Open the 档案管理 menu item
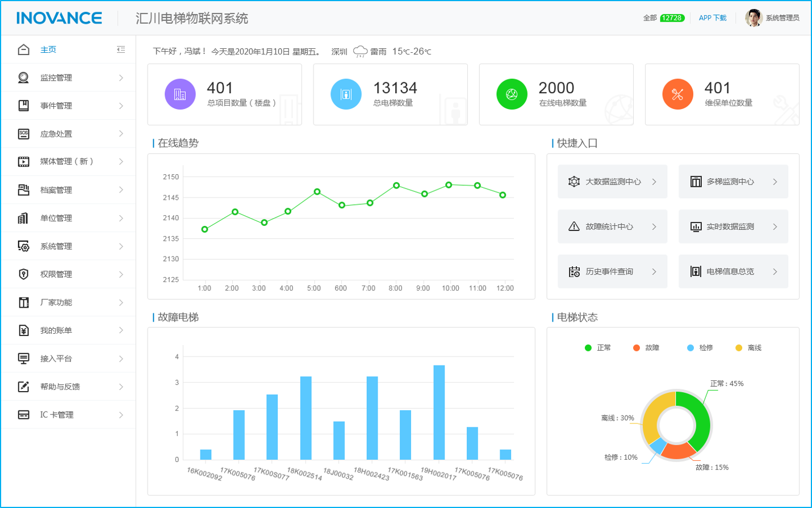812x508 pixels. (x=56, y=190)
